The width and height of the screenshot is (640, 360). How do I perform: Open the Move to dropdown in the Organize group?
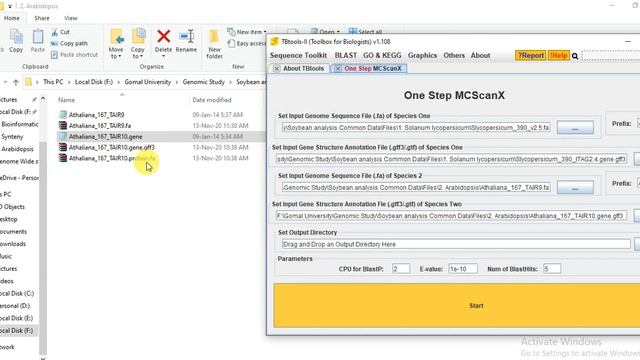pos(116,44)
